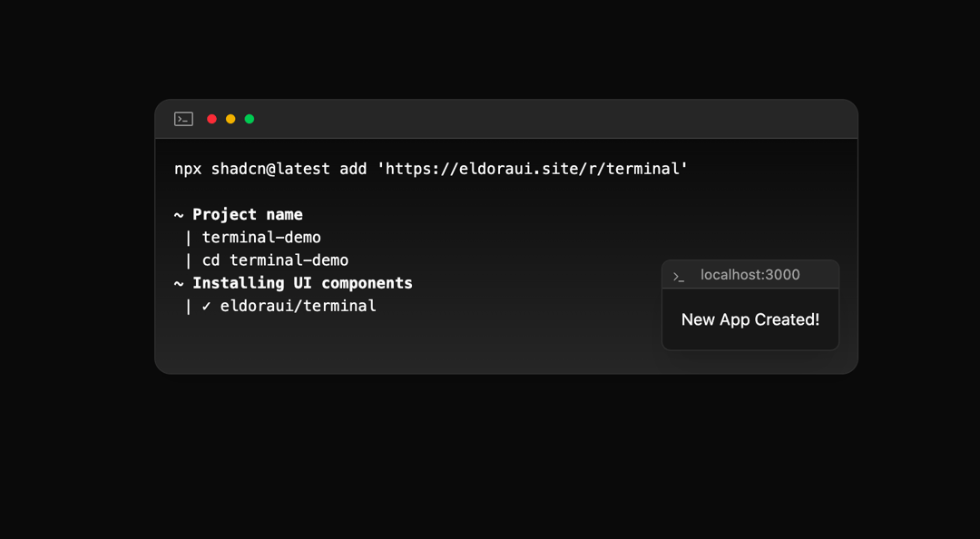Viewport: 980px width, 539px height.
Task: Click the Project name heading line
Action: click(x=238, y=214)
